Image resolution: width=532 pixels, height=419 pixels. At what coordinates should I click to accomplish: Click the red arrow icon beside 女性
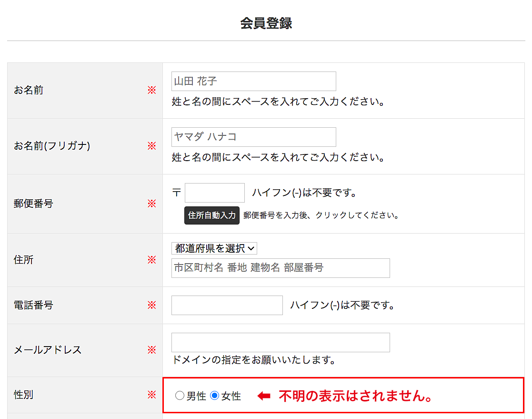click(x=264, y=396)
